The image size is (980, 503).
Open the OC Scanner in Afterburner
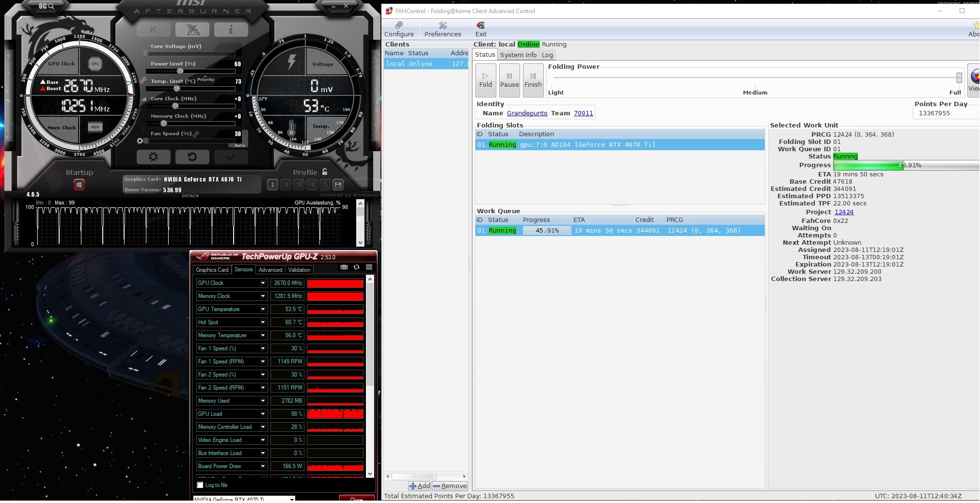click(47, 6)
